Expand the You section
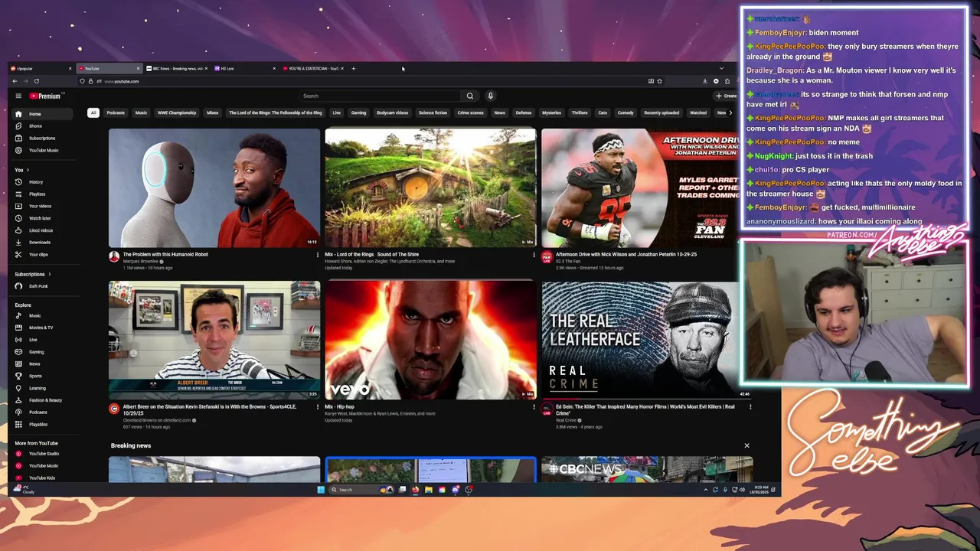The height and width of the screenshot is (551, 980). click(21, 170)
